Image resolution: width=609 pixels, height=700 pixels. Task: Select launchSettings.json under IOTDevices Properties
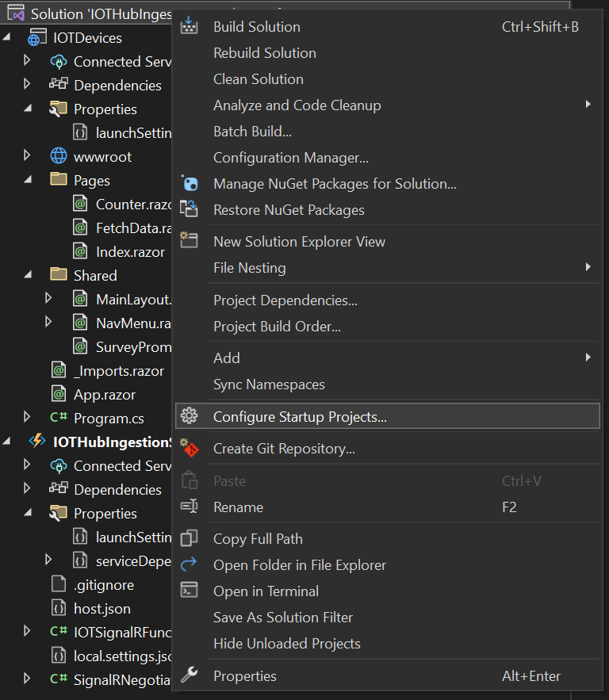(x=134, y=132)
